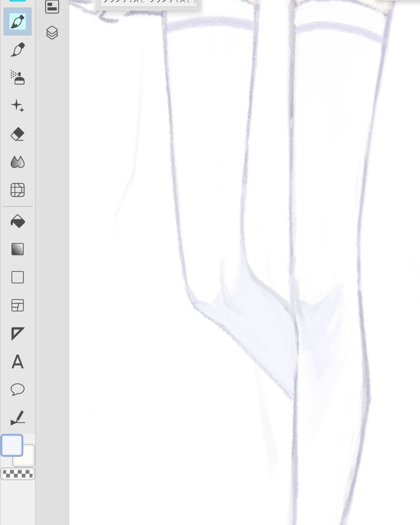Click the main drawing color swatch
Viewport: 420px width, 525px height.
pos(12,446)
